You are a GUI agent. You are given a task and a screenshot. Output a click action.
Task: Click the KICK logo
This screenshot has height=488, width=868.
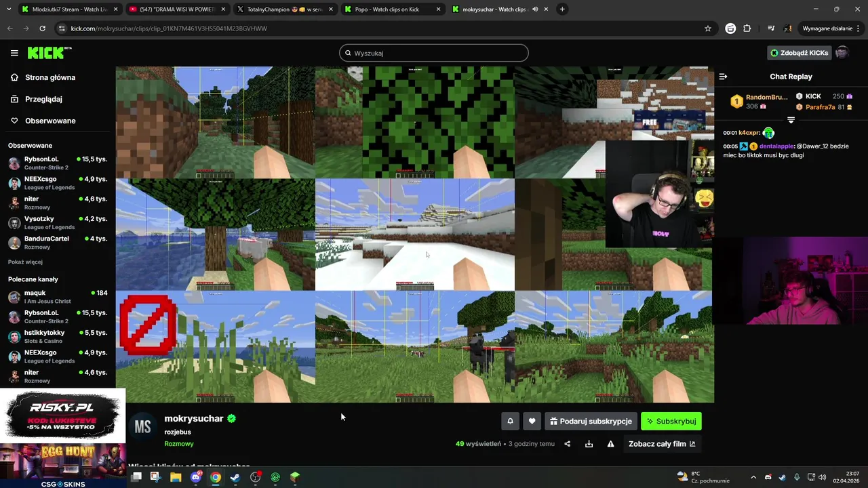pos(49,52)
